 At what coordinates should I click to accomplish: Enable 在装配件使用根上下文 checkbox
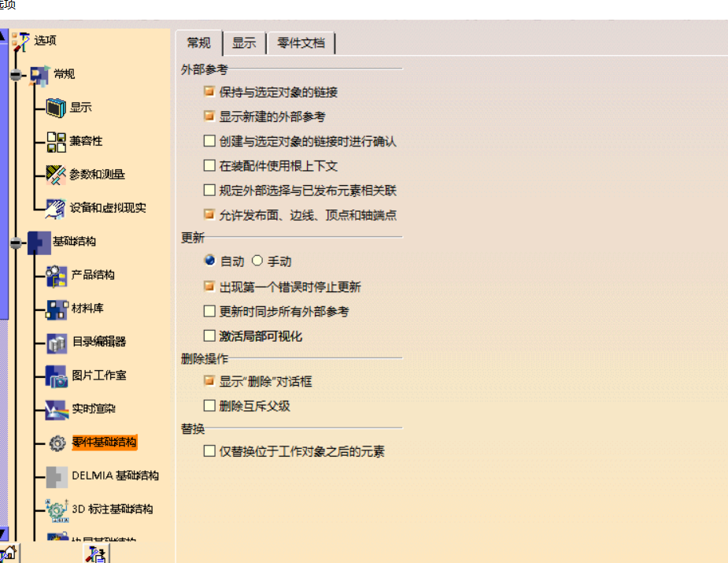coord(209,165)
